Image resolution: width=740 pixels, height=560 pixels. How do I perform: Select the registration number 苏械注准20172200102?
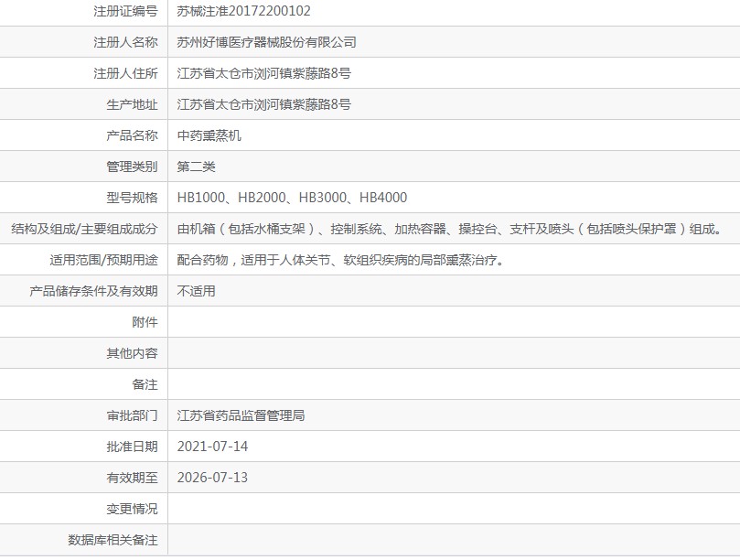[243, 11]
